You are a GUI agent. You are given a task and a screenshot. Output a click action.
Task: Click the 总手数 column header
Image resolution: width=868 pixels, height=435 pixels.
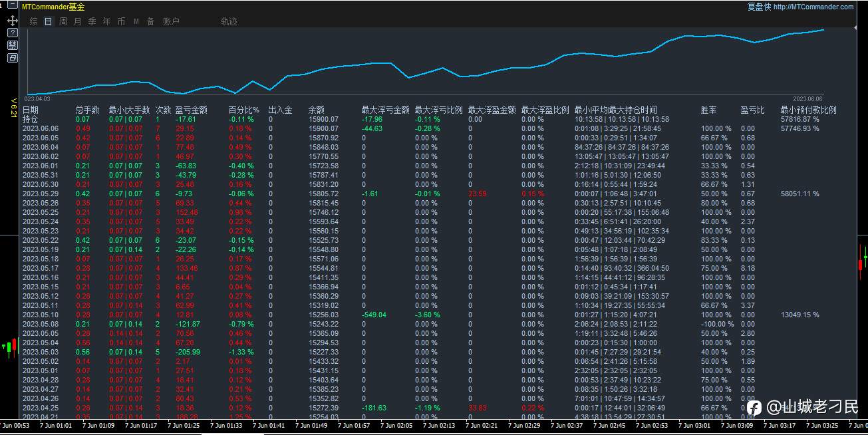coord(88,110)
